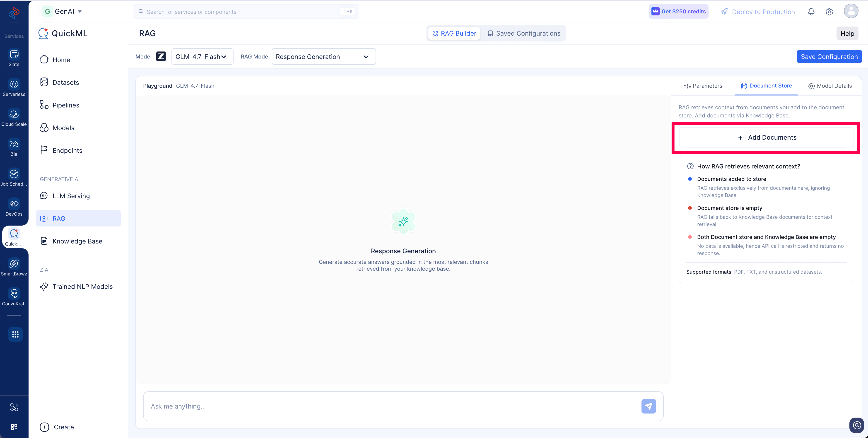The image size is (868, 438).
Task: Click the Create button in sidebar
Action: (57, 427)
